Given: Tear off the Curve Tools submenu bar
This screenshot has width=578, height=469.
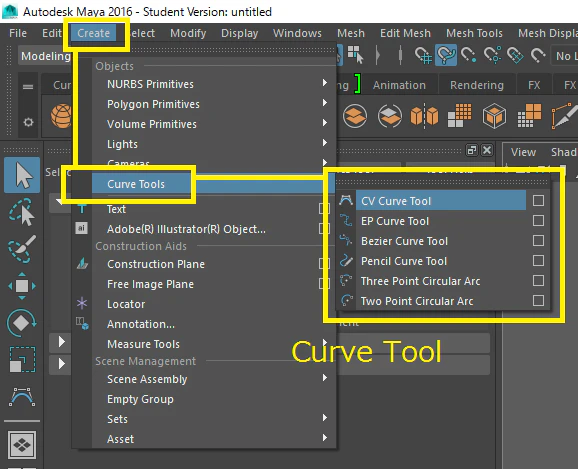Looking at the screenshot, I should (442, 182).
